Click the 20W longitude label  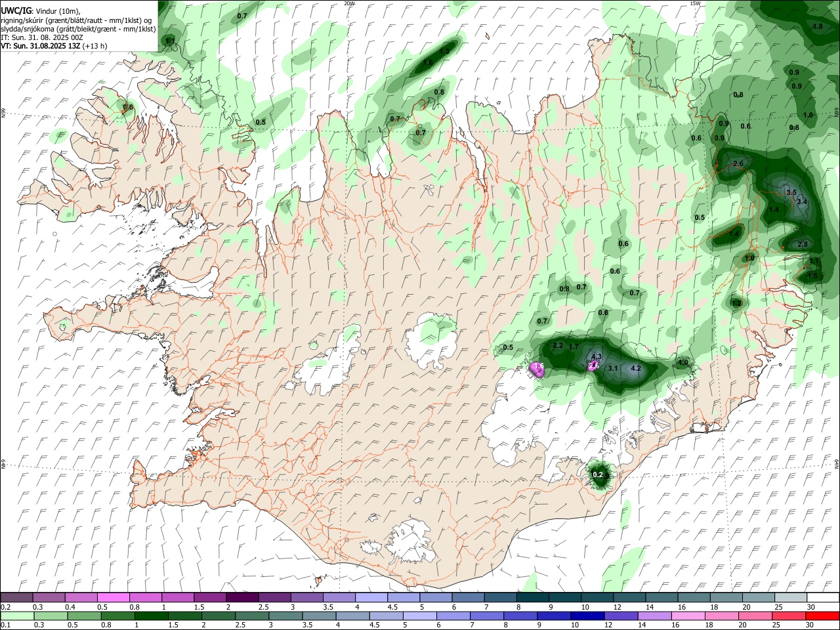tap(349, 3)
